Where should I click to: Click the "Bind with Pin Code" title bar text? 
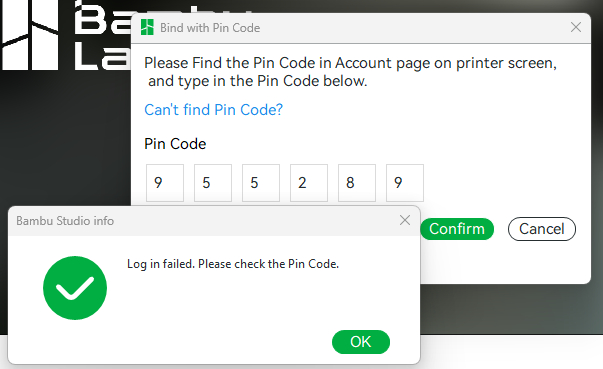click(210, 28)
